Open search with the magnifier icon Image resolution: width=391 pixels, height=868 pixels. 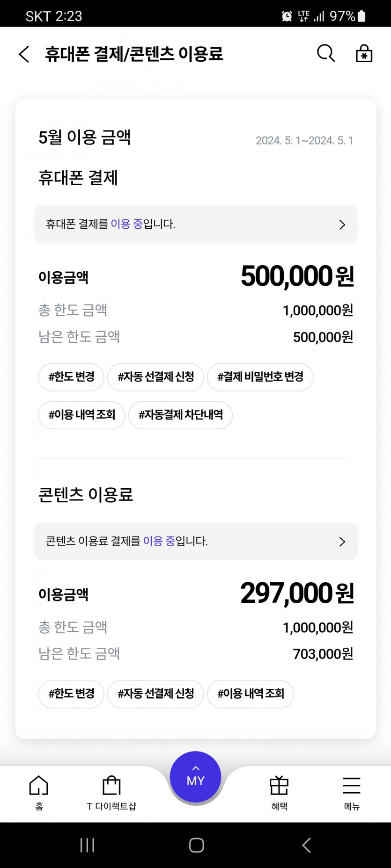[x=326, y=54]
